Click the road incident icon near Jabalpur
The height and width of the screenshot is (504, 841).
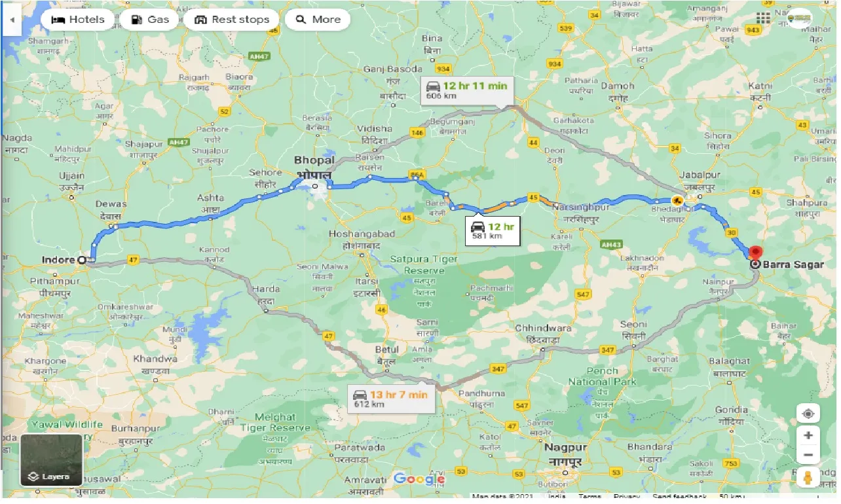click(x=677, y=200)
